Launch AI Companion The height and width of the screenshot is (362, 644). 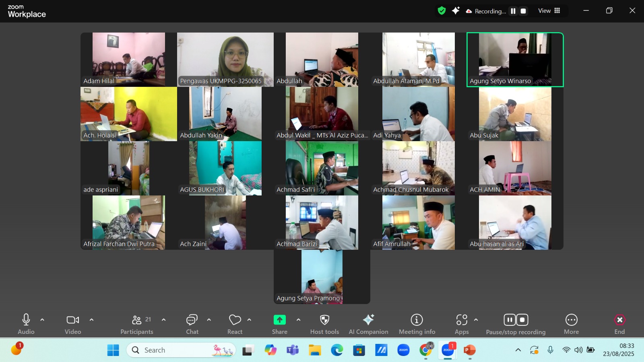(x=368, y=320)
